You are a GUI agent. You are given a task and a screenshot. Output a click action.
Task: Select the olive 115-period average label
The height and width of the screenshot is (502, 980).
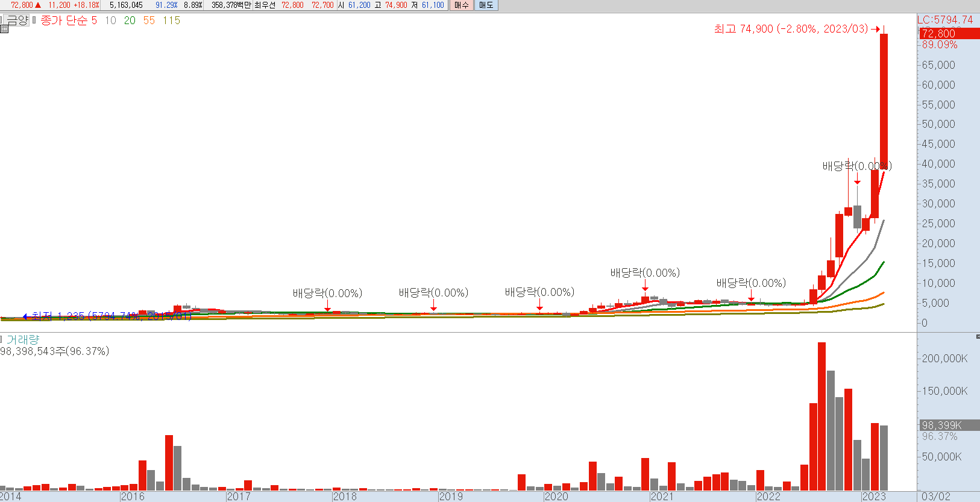(171, 20)
